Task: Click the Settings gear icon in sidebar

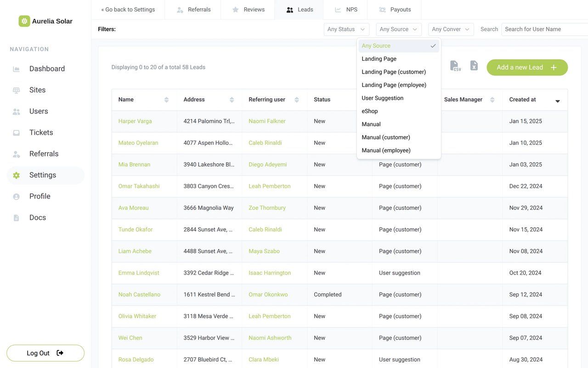Action: coord(17,175)
